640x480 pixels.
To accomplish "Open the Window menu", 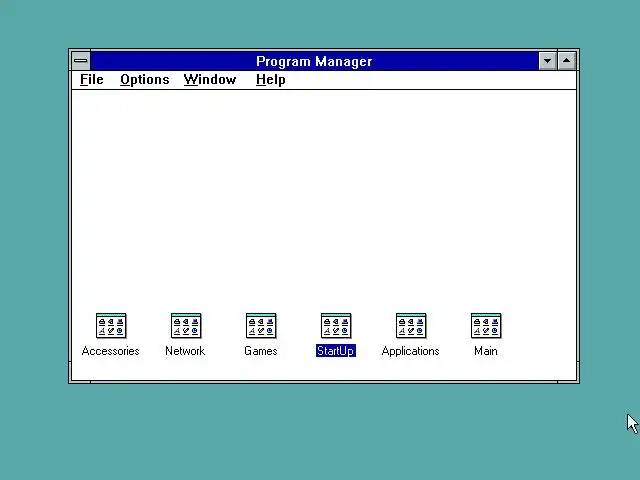I will (210, 80).
